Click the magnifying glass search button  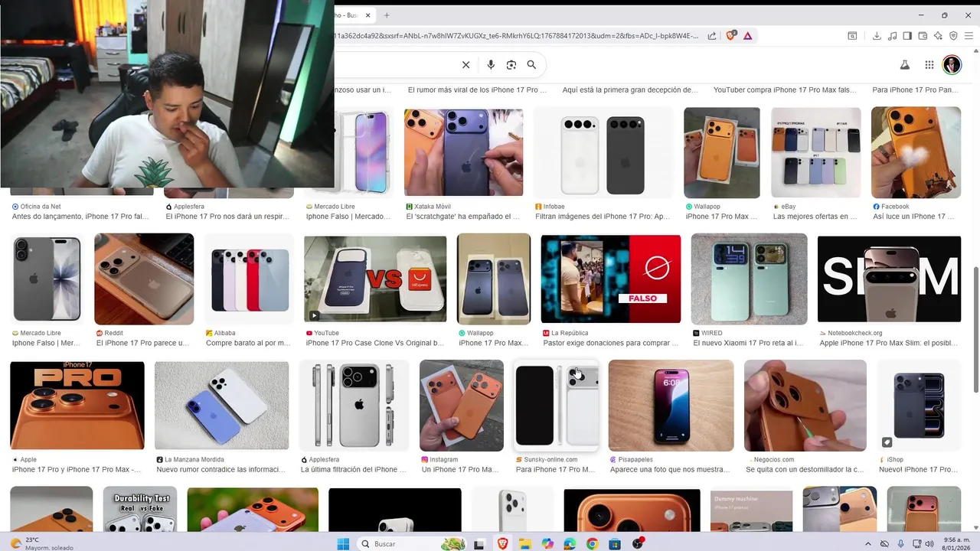tap(531, 65)
